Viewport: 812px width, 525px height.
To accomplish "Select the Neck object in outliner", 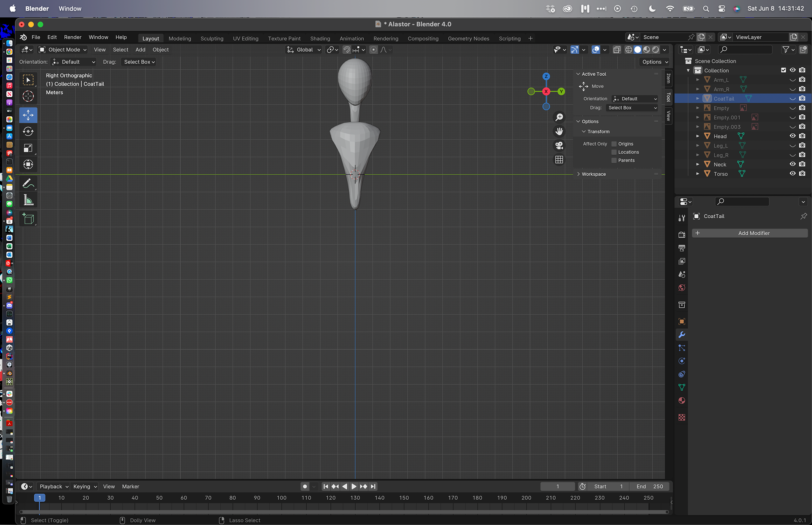I will [x=720, y=165].
